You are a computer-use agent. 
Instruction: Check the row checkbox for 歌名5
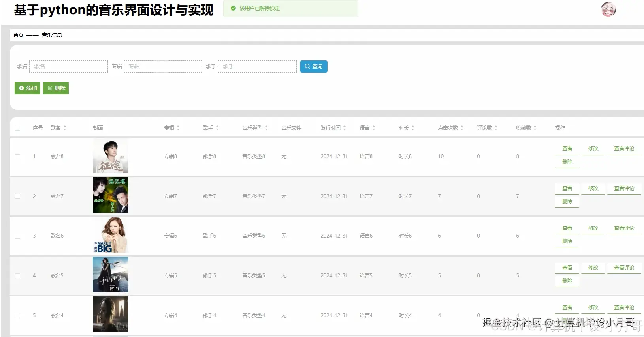click(x=17, y=276)
